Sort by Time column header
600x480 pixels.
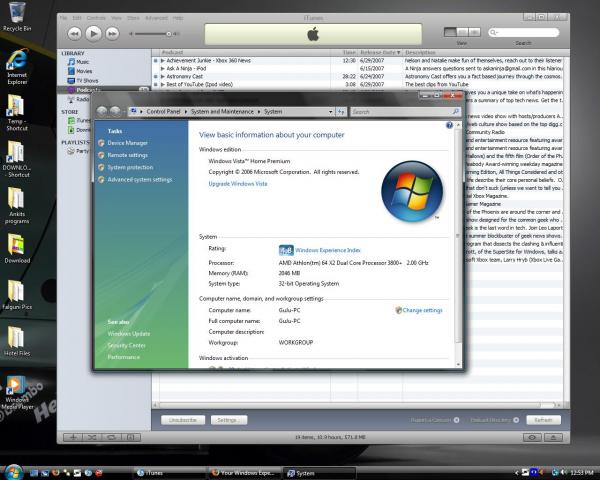click(344, 52)
